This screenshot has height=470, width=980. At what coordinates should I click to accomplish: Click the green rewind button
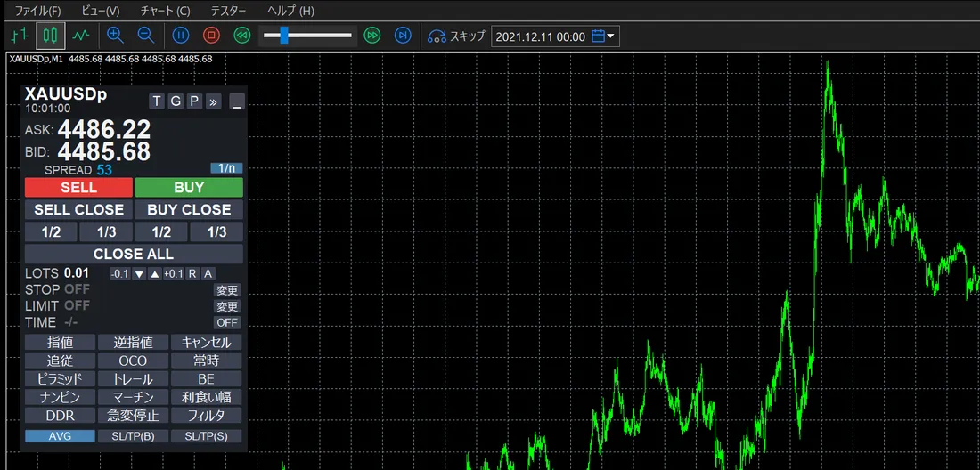241,36
